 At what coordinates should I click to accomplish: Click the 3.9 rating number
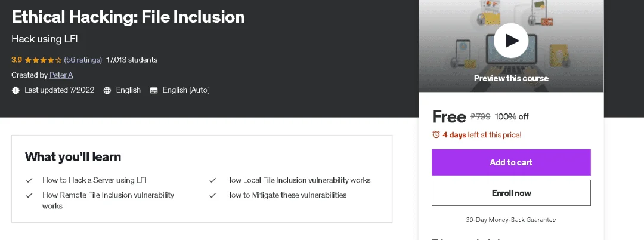click(x=17, y=60)
